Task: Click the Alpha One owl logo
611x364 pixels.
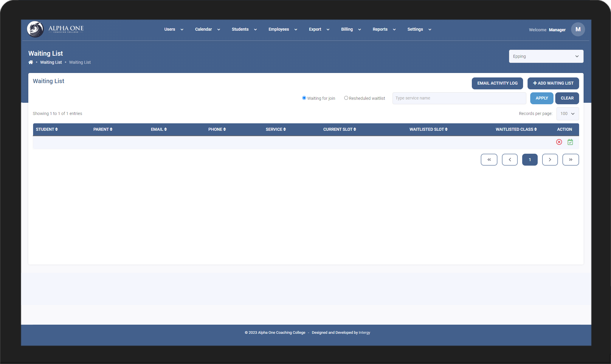Action: click(35, 29)
